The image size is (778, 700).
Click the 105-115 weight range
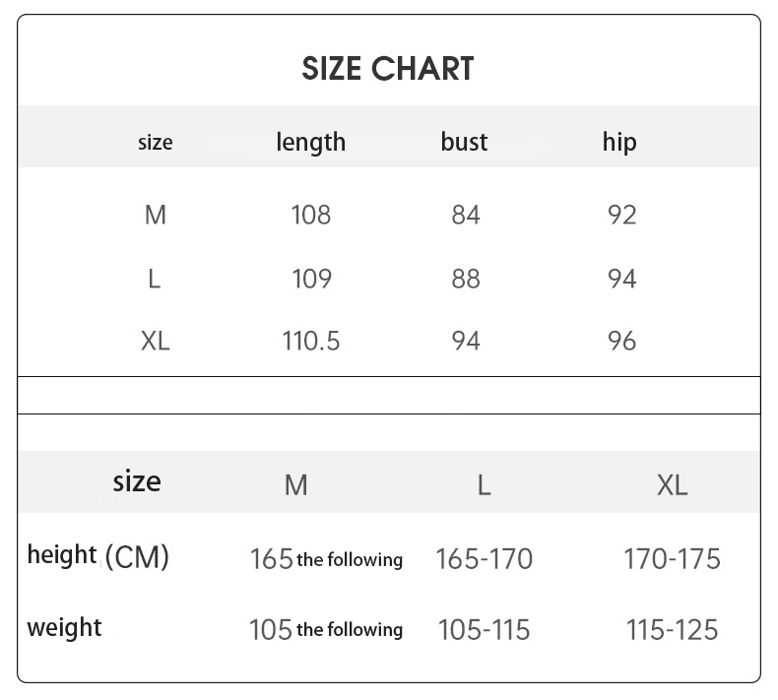click(x=484, y=629)
